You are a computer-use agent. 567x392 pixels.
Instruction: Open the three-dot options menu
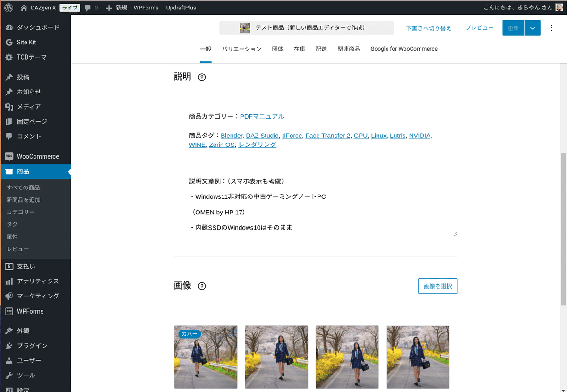point(551,28)
